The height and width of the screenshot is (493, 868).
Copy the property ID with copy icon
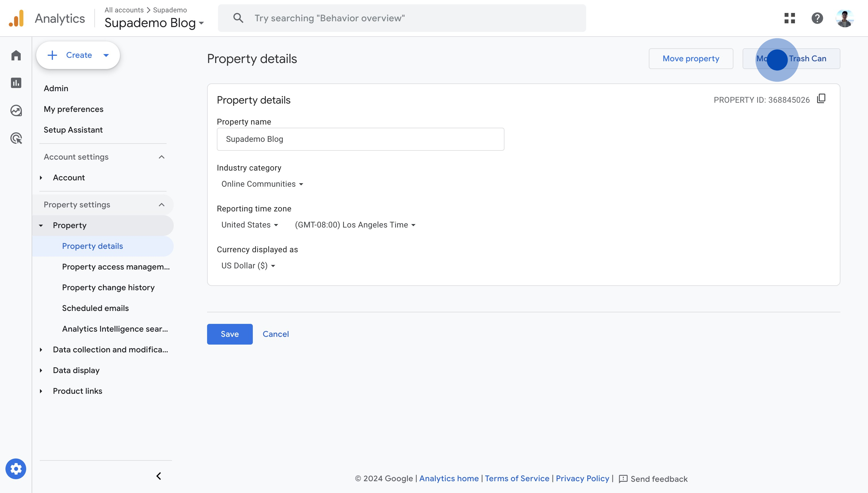[822, 99]
